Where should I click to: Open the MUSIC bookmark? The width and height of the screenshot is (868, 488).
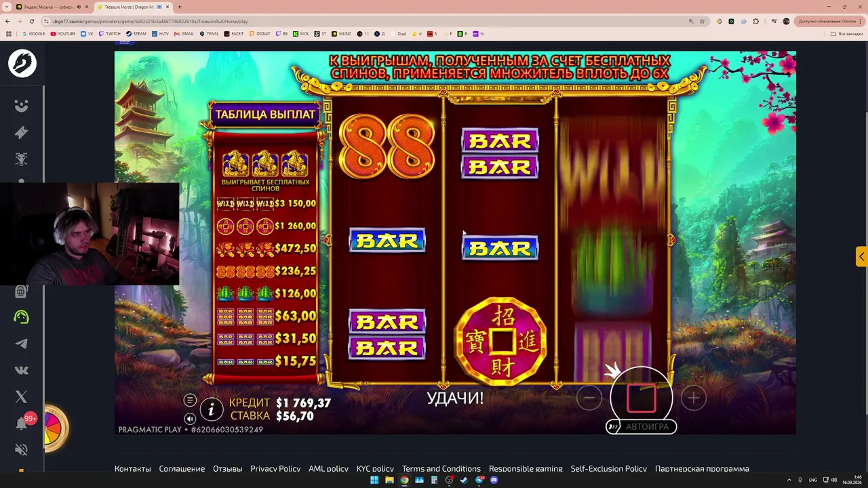(x=342, y=33)
